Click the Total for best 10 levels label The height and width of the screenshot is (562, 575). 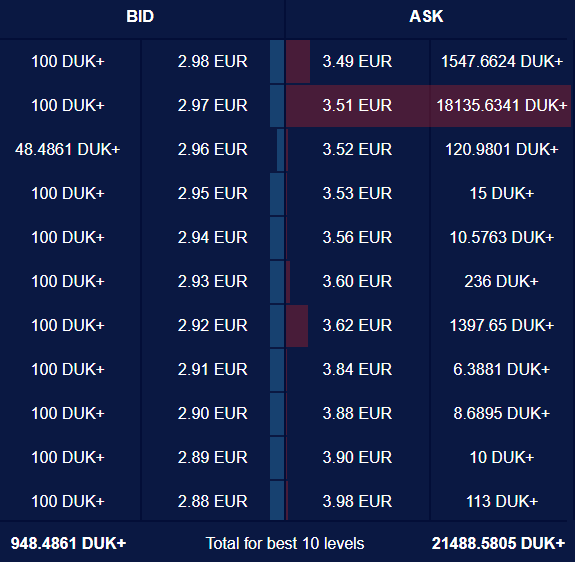click(x=285, y=543)
